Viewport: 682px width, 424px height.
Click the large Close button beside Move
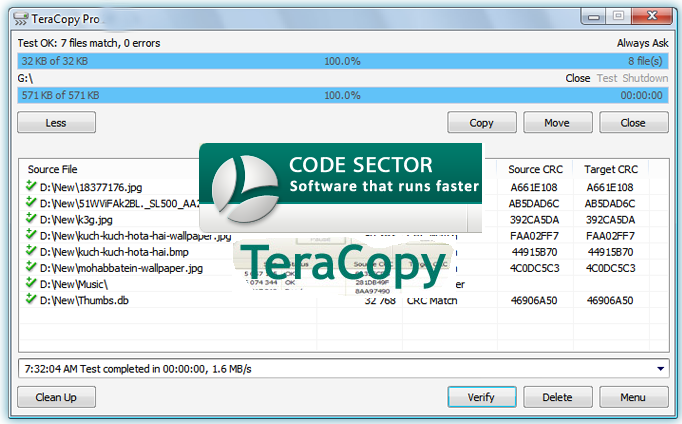point(633,123)
